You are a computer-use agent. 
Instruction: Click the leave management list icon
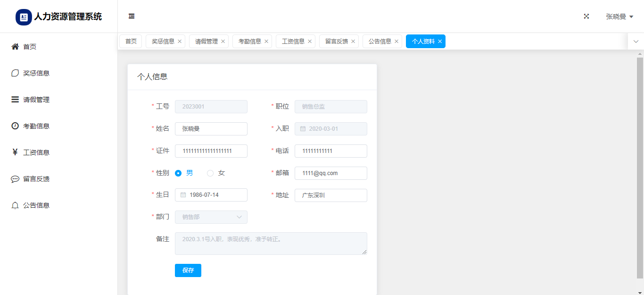click(x=15, y=100)
